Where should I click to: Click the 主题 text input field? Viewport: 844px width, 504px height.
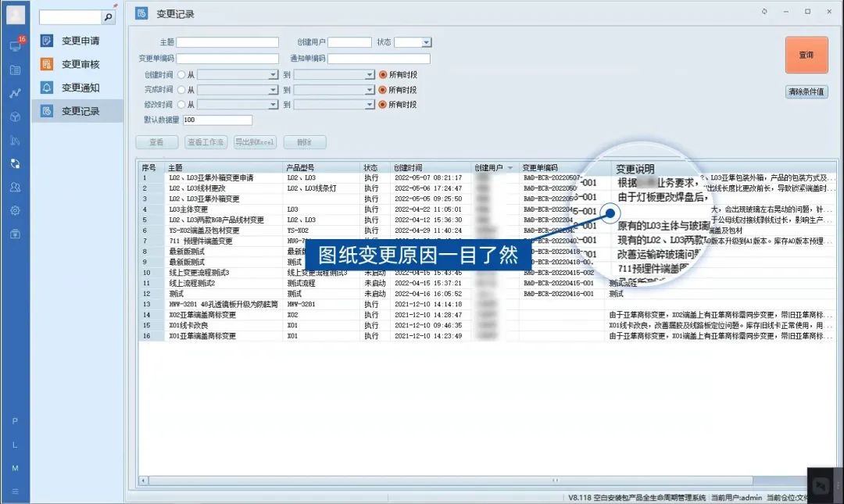227,42
